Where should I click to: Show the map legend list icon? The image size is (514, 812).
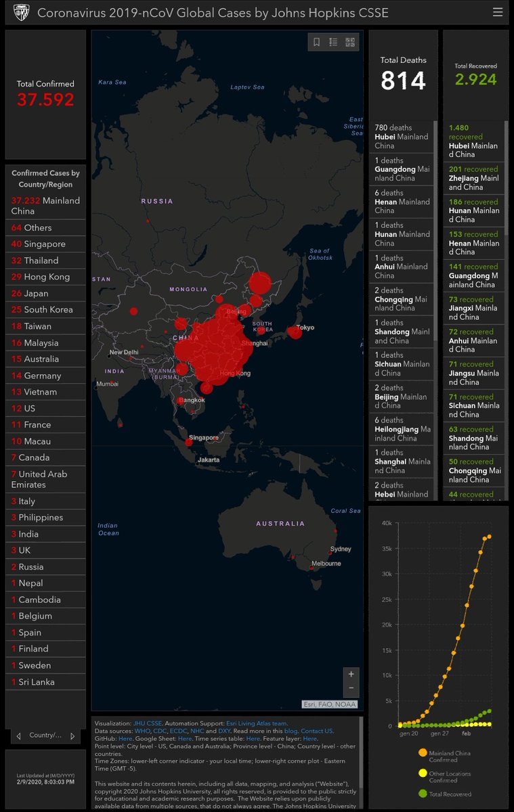tap(333, 42)
